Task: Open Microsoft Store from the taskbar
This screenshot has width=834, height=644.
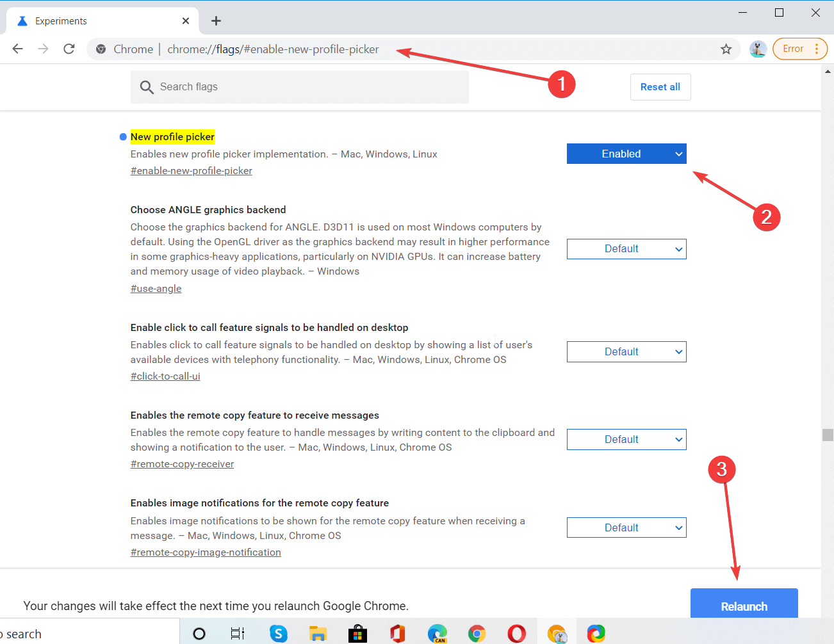Action: 358,633
